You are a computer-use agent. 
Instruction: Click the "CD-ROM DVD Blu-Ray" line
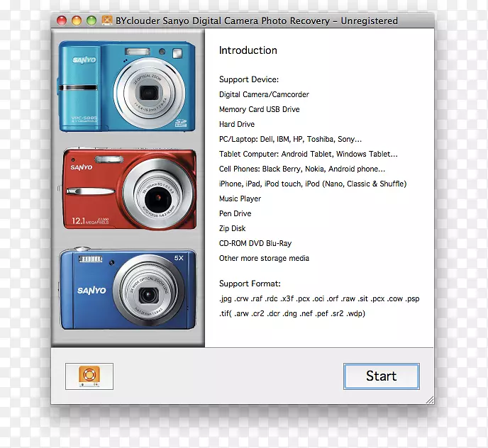[255, 243]
